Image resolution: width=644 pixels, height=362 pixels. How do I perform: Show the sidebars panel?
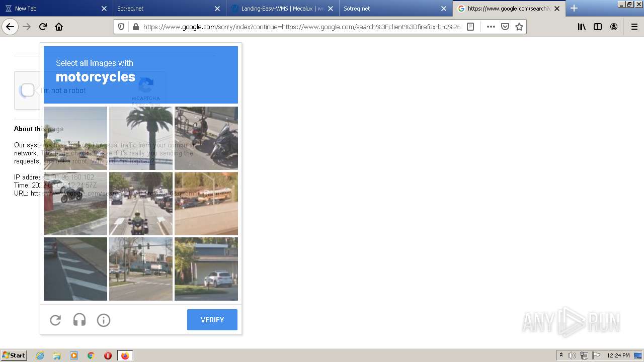[598, 27]
